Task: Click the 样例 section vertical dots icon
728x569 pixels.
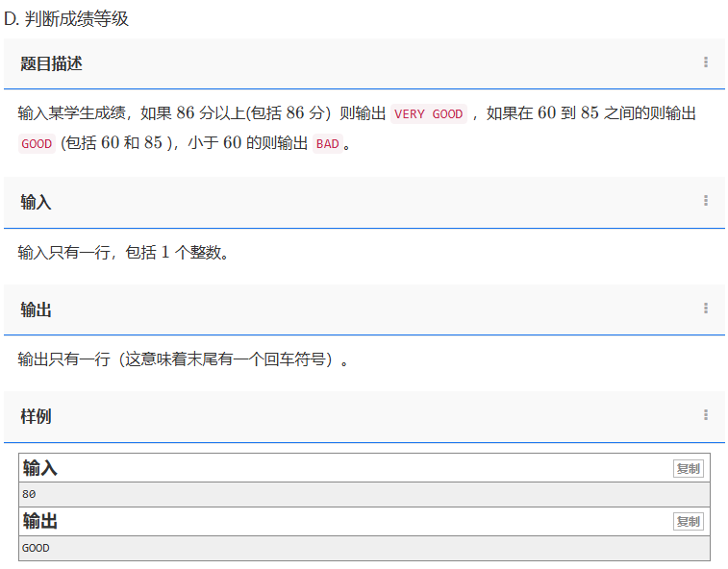Action: pos(706,415)
